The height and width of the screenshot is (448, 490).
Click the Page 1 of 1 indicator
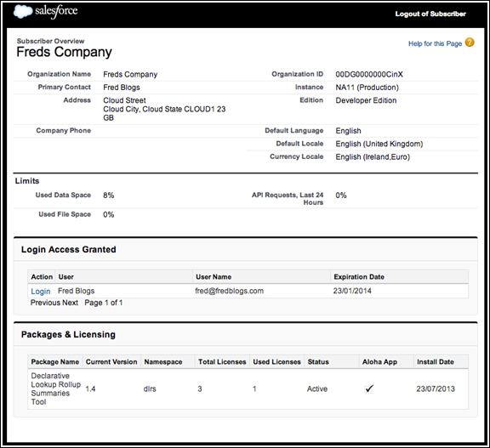(104, 303)
